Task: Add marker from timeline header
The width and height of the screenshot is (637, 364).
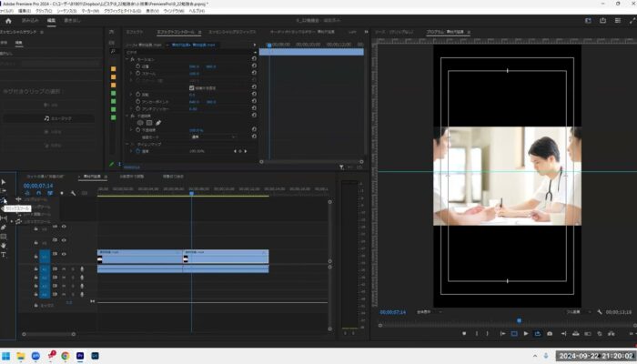Action: click(62, 193)
